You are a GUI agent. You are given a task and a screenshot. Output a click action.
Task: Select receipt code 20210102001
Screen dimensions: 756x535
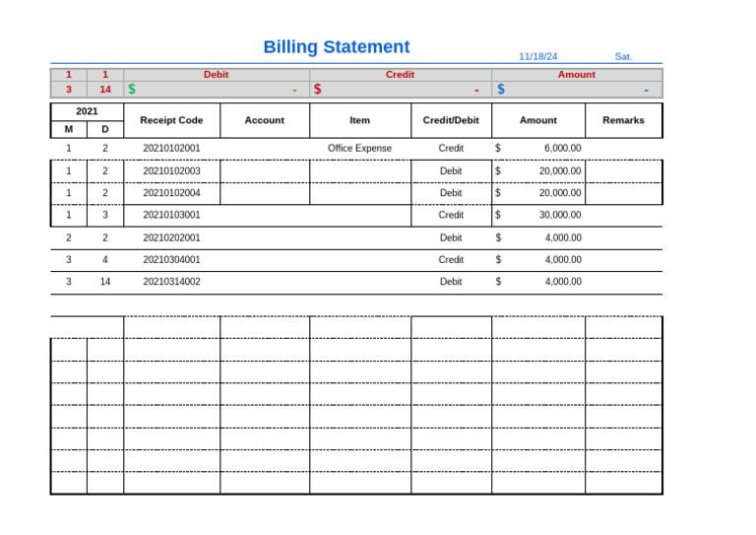click(x=171, y=148)
